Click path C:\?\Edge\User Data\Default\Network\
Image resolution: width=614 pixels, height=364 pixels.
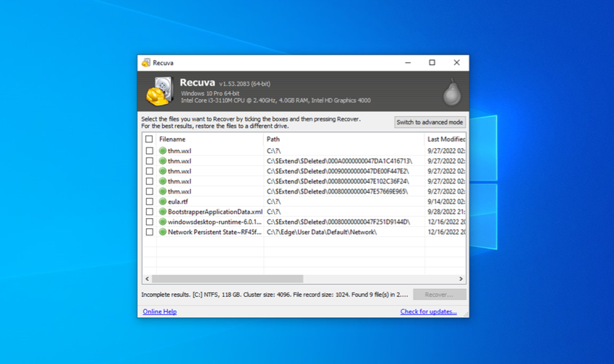(322, 232)
